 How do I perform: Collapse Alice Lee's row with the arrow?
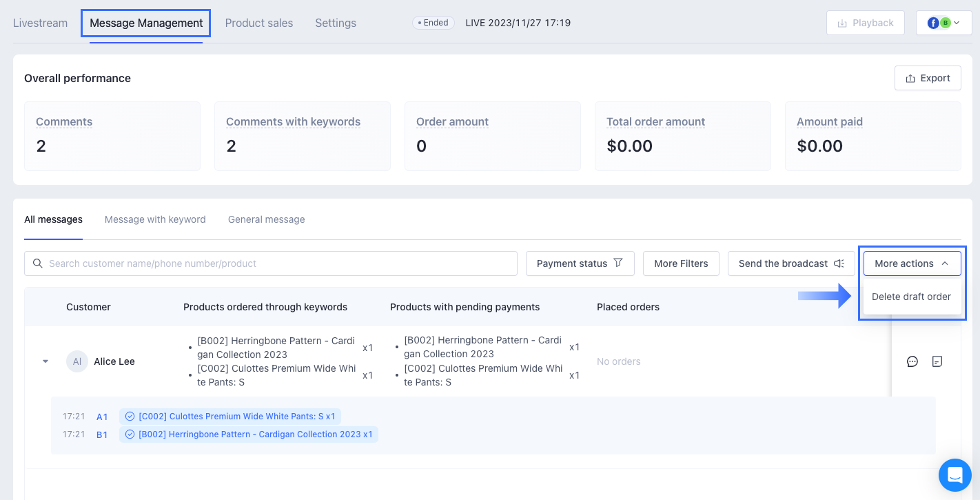pos(45,361)
